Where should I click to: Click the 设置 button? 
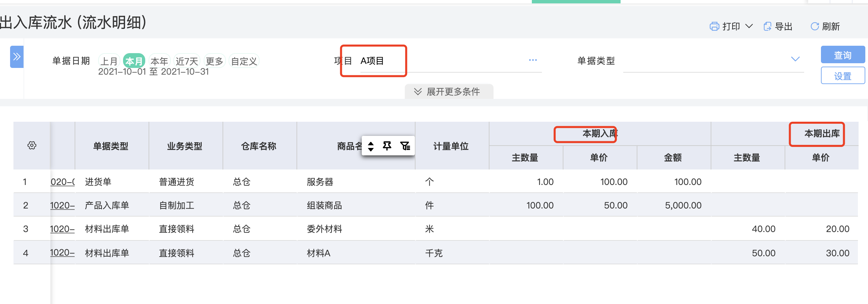(843, 76)
